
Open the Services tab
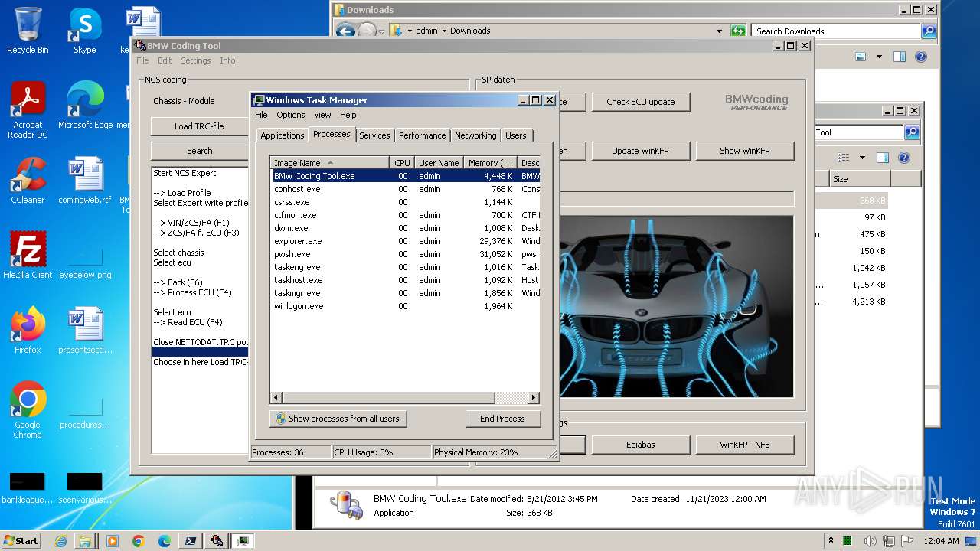click(374, 135)
